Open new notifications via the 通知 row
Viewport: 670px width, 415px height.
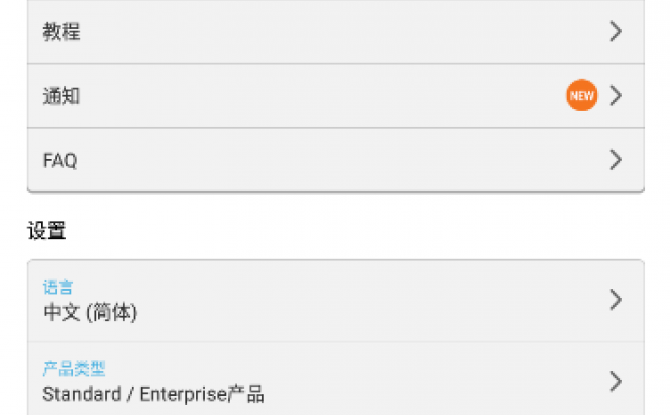pyautogui.click(x=336, y=96)
